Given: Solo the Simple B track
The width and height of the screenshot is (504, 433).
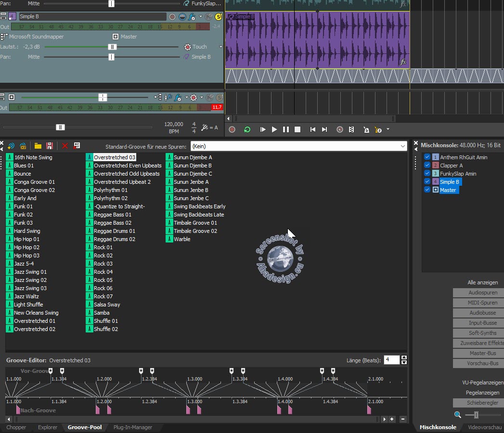Looking at the screenshot, I should [219, 17].
